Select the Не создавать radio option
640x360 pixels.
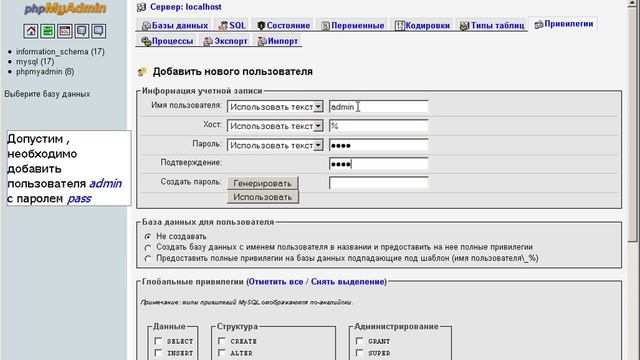click(148, 236)
